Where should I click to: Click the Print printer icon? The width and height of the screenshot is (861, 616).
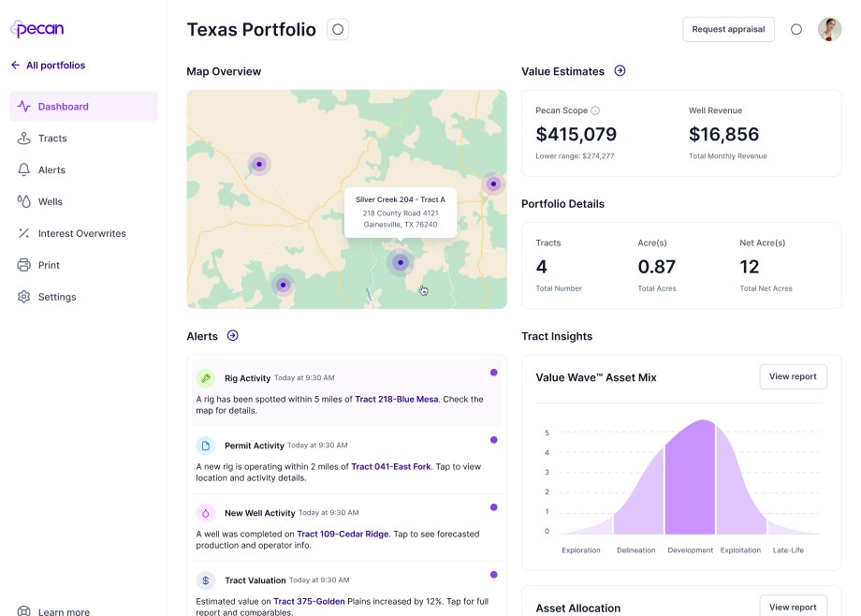pyautogui.click(x=23, y=265)
